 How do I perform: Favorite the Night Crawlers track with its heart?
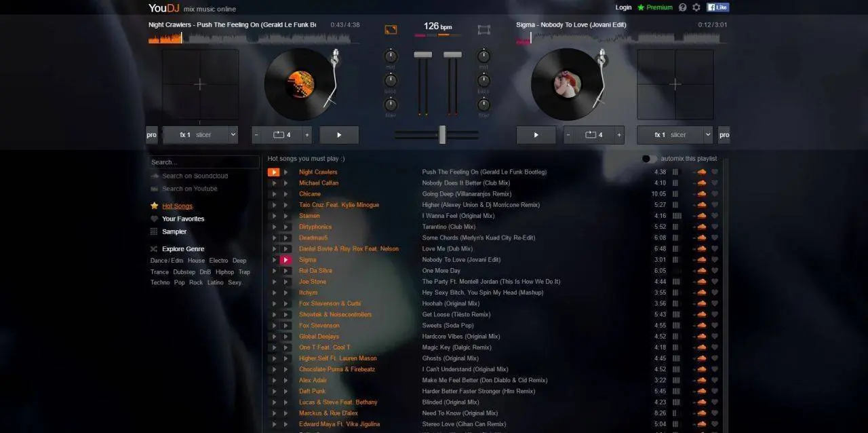pos(715,172)
